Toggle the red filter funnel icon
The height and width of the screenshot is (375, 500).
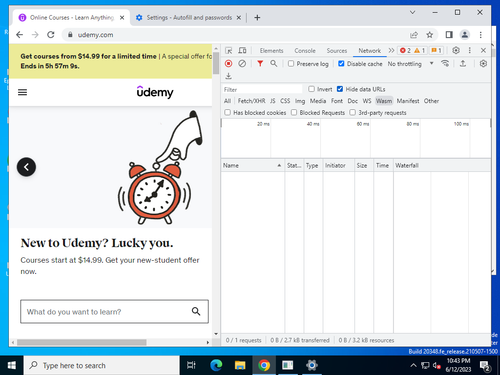(x=260, y=63)
